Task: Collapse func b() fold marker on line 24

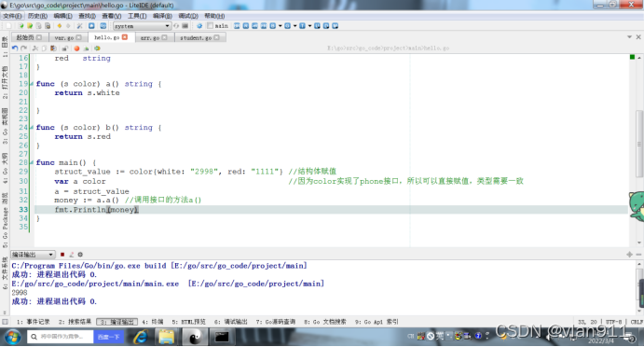Action: [x=32, y=128]
